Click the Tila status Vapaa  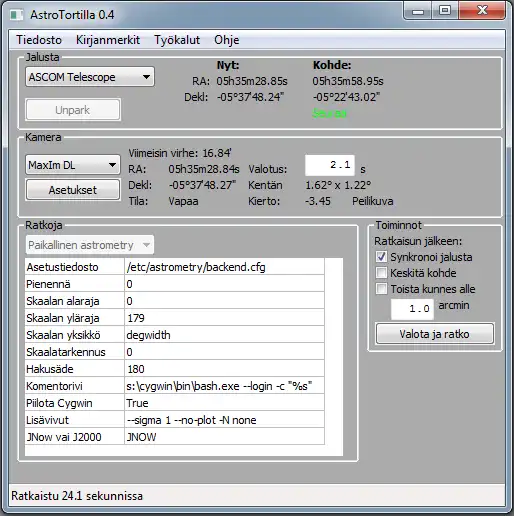[x=183, y=201]
